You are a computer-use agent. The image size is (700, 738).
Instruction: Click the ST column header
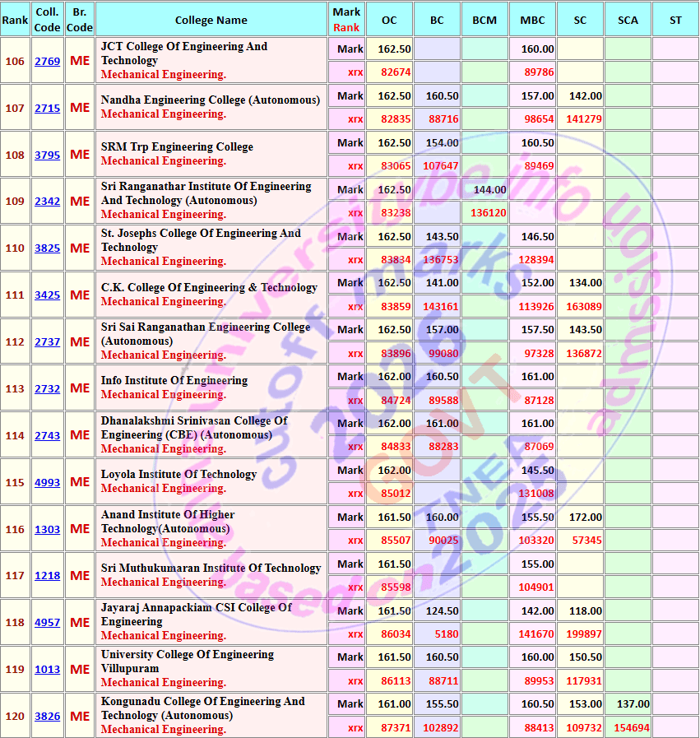coord(675,19)
